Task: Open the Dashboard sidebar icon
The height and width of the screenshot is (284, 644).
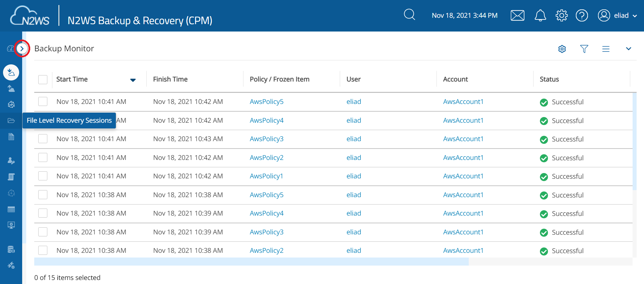Action: click(10, 49)
